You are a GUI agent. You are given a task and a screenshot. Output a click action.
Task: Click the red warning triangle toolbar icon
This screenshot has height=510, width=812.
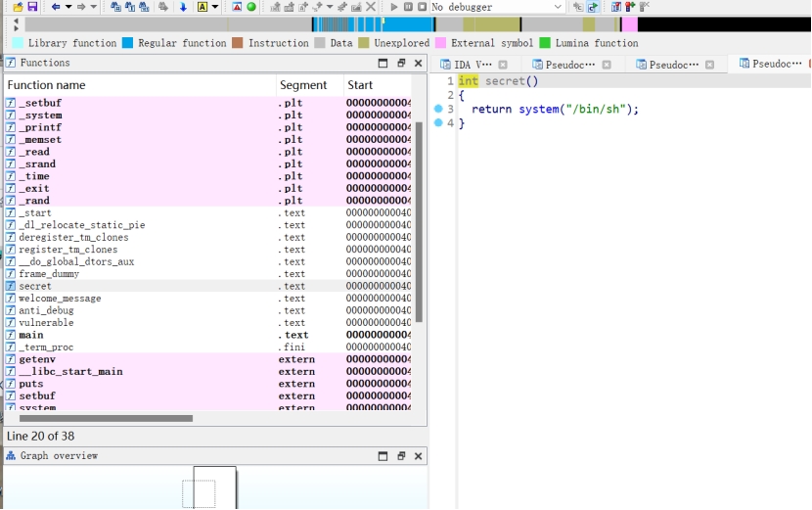click(x=237, y=7)
